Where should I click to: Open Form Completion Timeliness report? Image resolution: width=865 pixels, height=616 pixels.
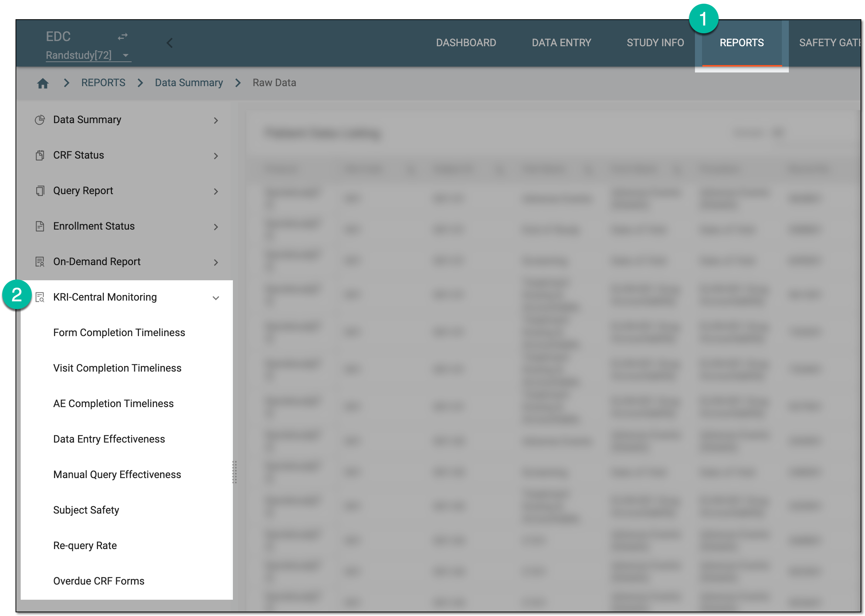click(119, 333)
